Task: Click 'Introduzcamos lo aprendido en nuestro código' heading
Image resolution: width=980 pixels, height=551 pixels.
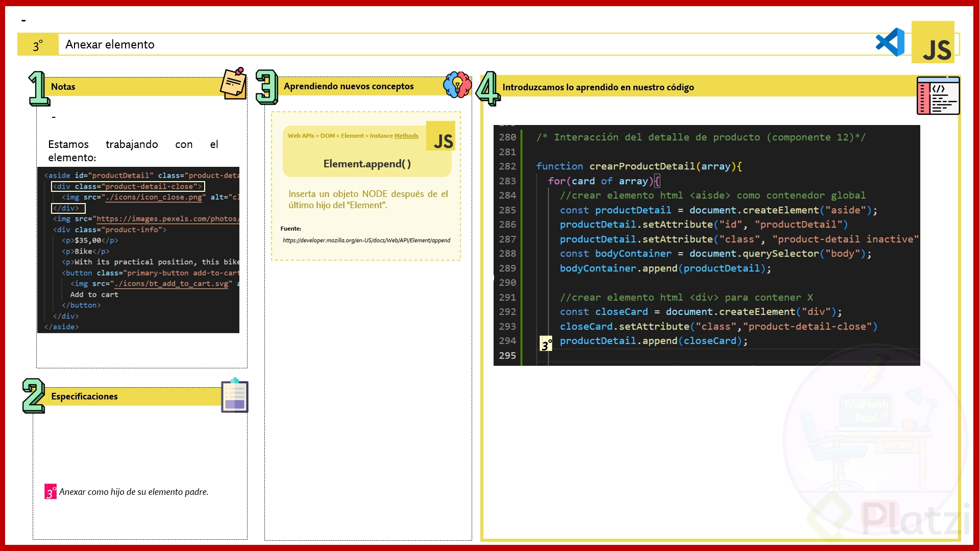Action: pyautogui.click(x=598, y=87)
